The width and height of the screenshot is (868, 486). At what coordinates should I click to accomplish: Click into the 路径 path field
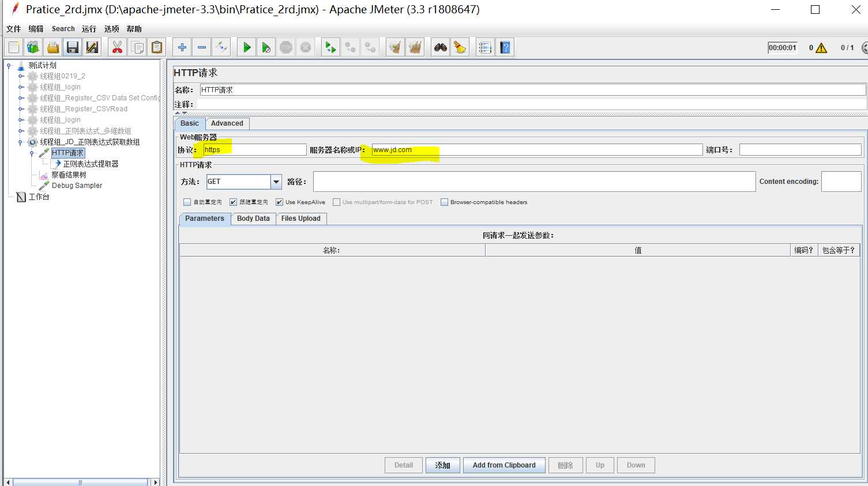[x=534, y=182]
